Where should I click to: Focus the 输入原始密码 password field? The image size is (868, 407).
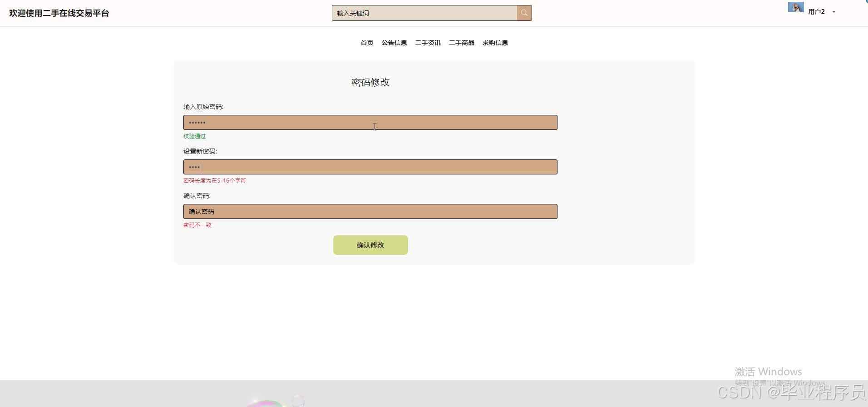tap(370, 122)
